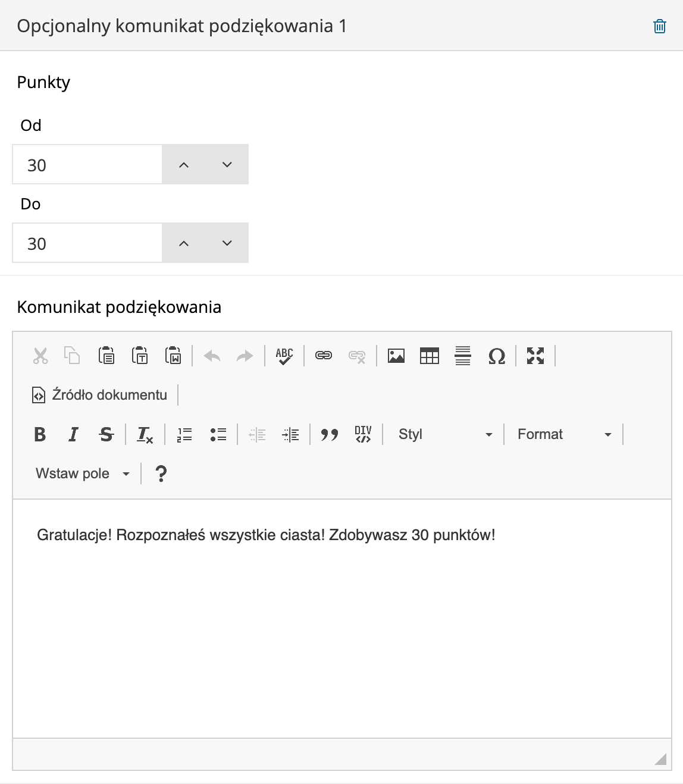Click the Undo arrow

pyautogui.click(x=212, y=356)
